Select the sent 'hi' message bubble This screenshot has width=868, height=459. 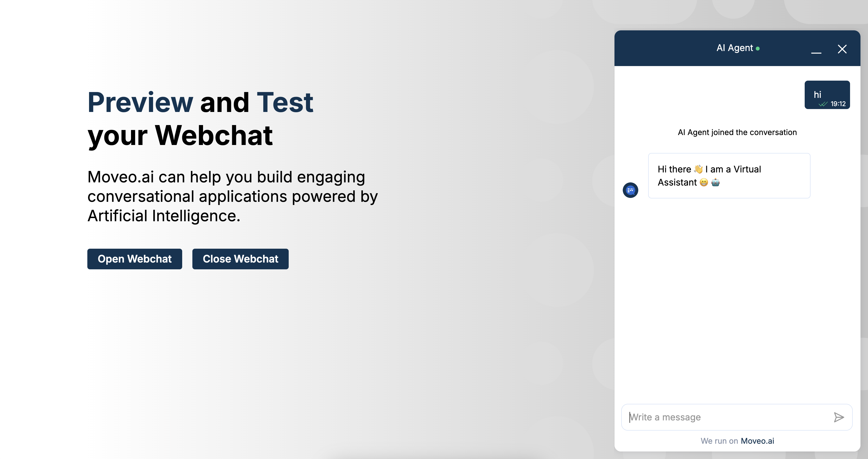tap(827, 94)
